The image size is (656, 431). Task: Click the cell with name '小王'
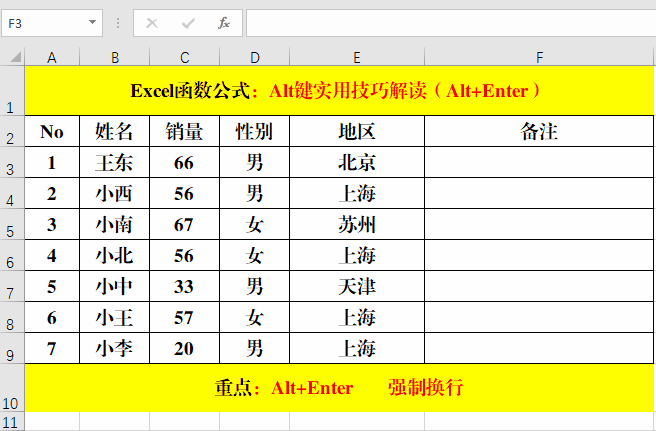coord(114,317)
